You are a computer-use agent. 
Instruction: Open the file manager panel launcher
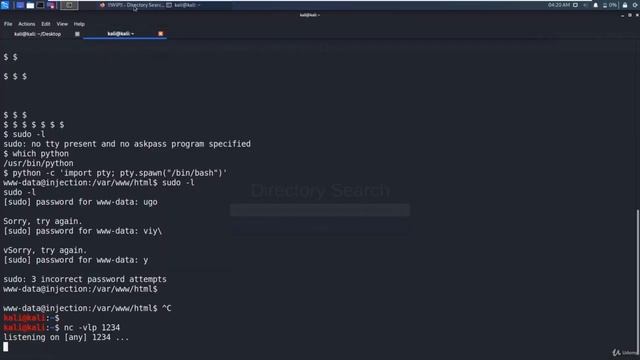click(30, 5)
